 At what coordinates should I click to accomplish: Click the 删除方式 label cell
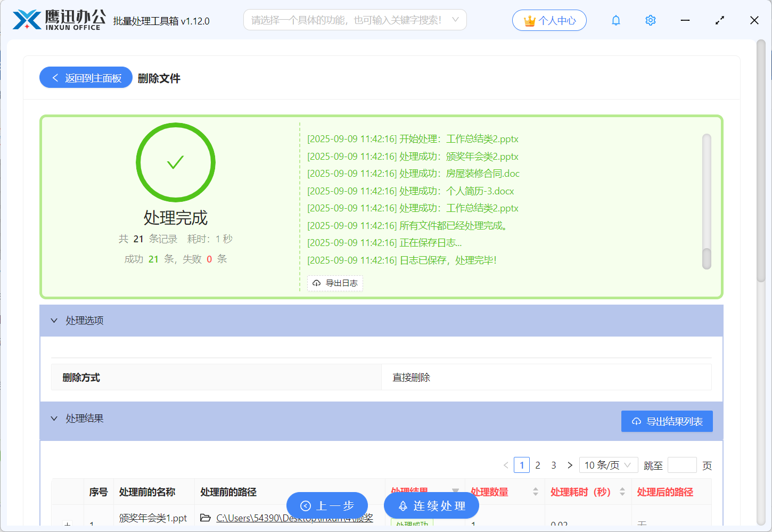click(x=216, y=378)
